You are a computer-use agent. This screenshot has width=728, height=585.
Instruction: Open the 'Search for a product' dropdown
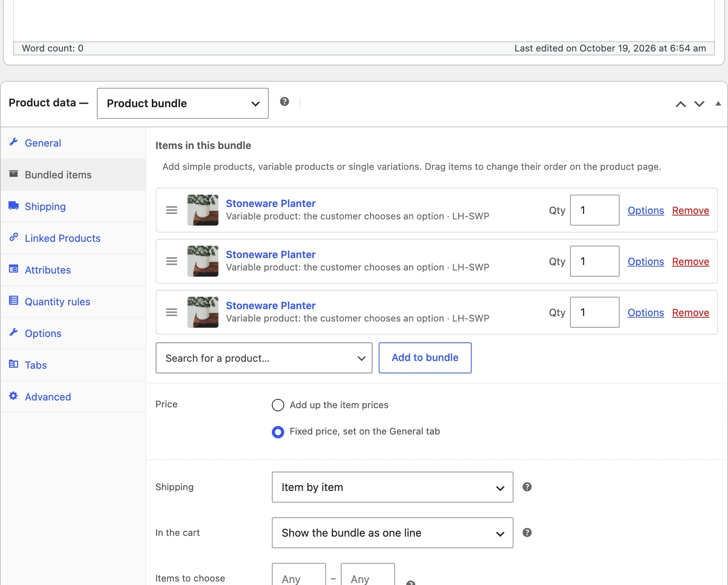[x=264, y=358]
